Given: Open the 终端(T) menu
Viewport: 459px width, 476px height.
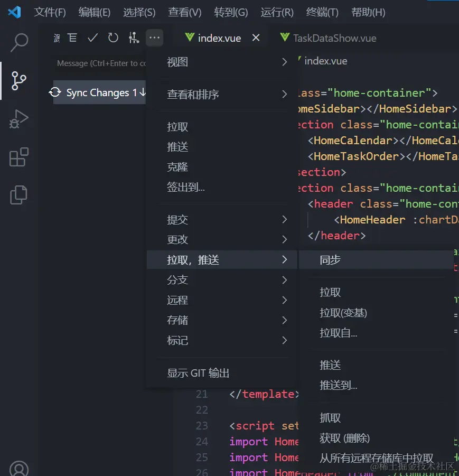Looking at the screenshot, I should 322,12.
